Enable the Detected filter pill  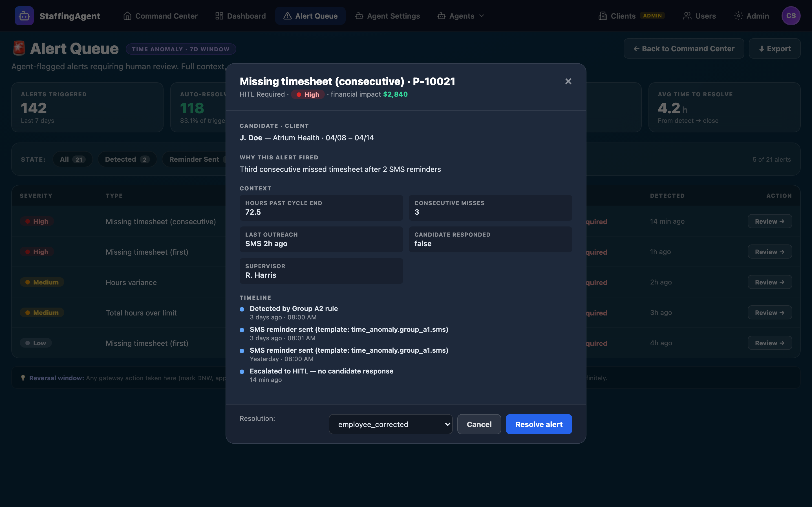coord(127,159)
